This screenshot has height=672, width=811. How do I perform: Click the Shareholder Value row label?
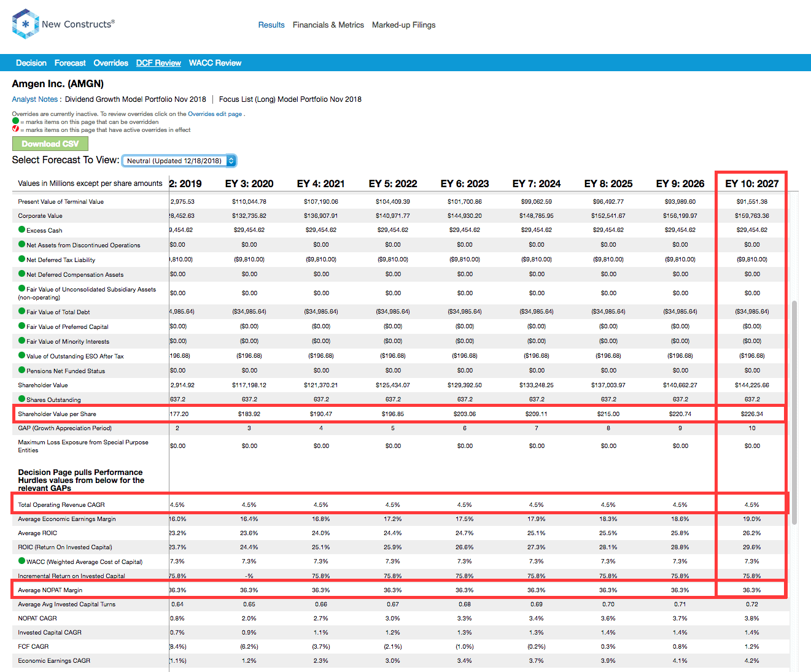point(43,385)
